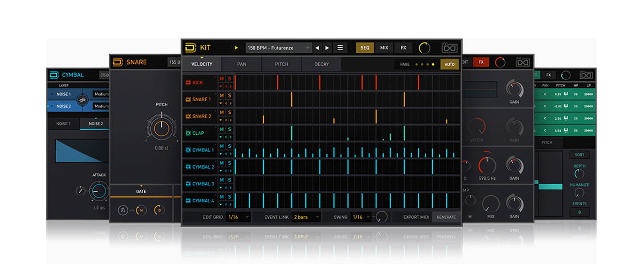
Task: Solo the KICK track
Action: [x=230, y=79]
